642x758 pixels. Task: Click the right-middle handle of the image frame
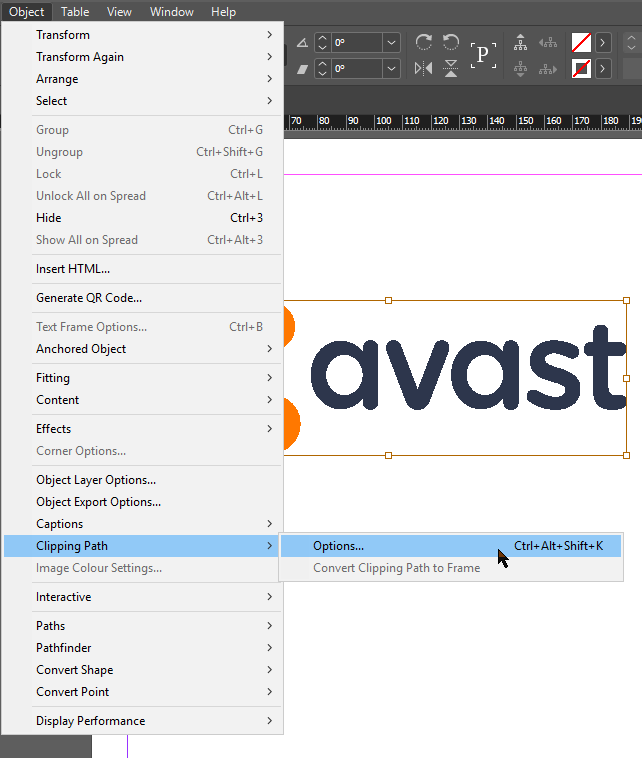click(x=627, y=378)
